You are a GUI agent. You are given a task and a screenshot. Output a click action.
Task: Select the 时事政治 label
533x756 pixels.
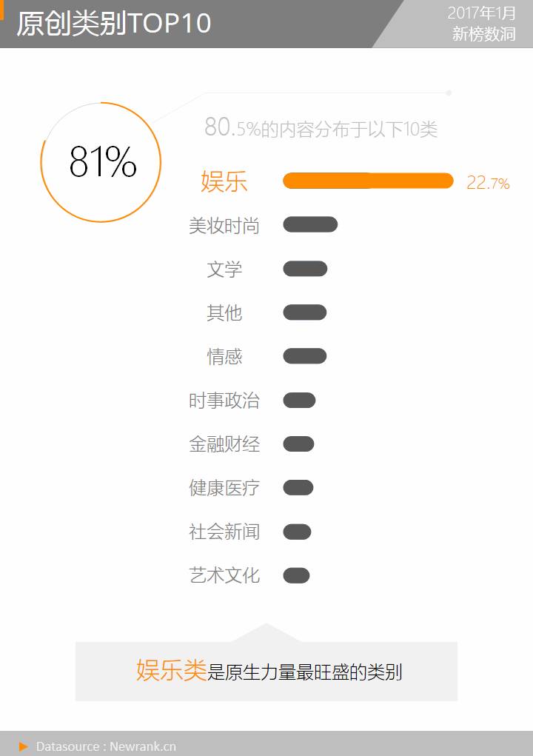(224, 401)
